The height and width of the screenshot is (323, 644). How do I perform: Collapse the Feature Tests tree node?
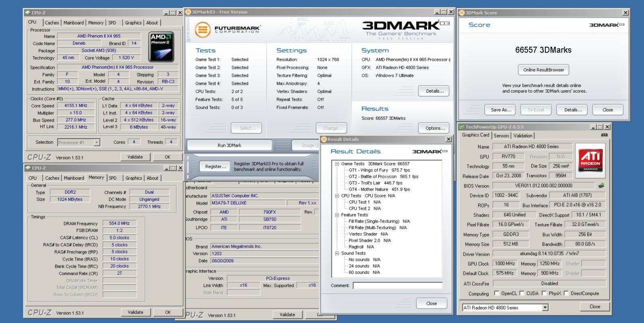click(x=337, y=215)
